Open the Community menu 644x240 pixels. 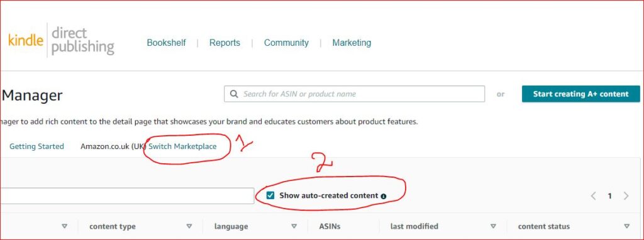coord(286,43)
